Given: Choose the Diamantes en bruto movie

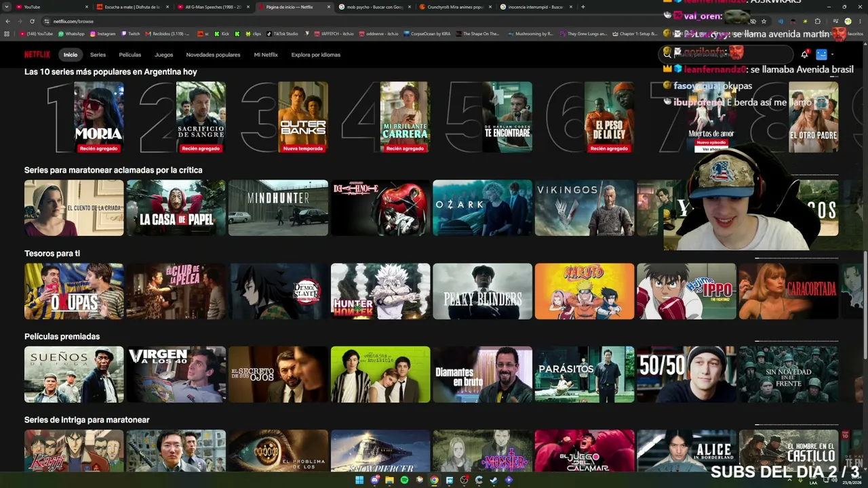Looking at the screenshot, I should (482, 375).
